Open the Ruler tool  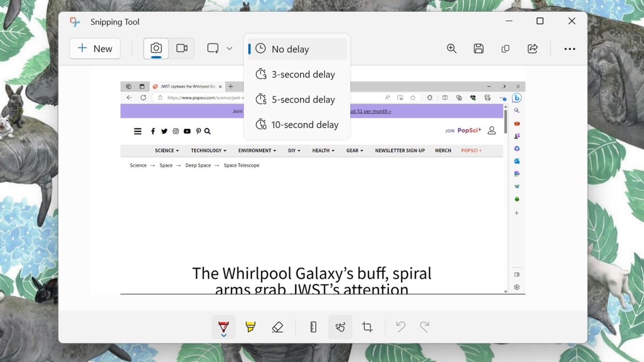313,327
